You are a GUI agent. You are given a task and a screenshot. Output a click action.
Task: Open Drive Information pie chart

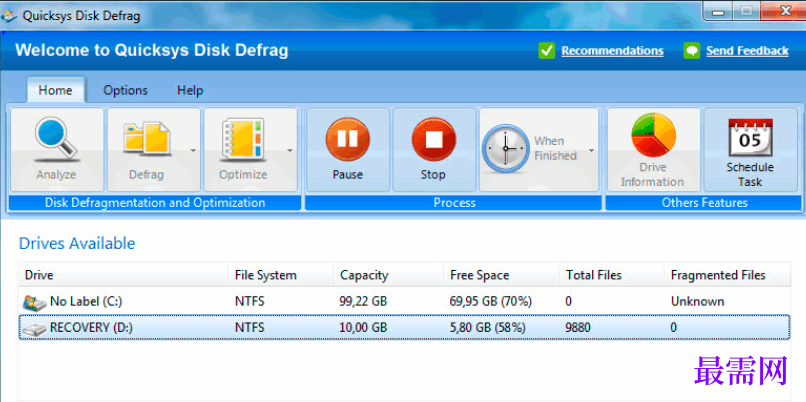(653, 135)
